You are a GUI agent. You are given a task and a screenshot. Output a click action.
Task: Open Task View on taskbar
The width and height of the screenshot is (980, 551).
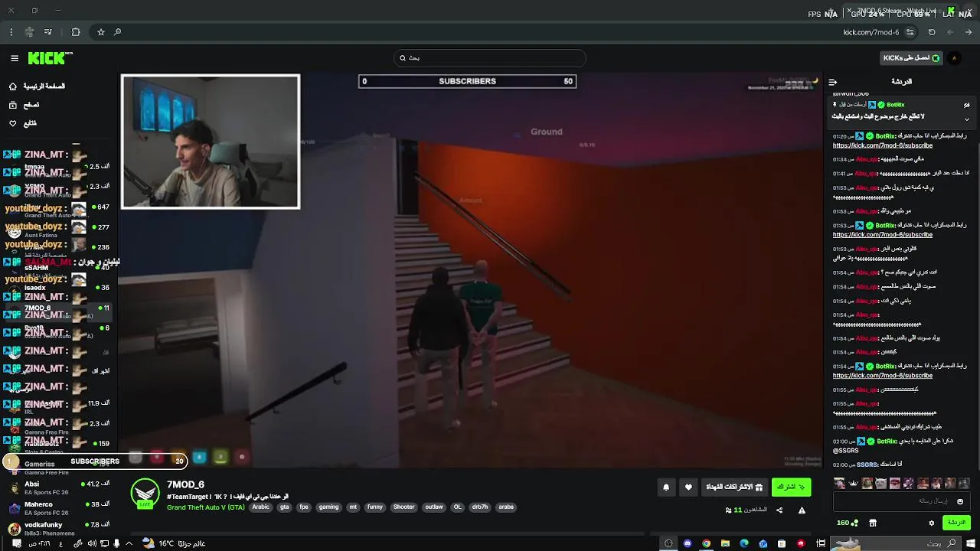click(821, 543)
